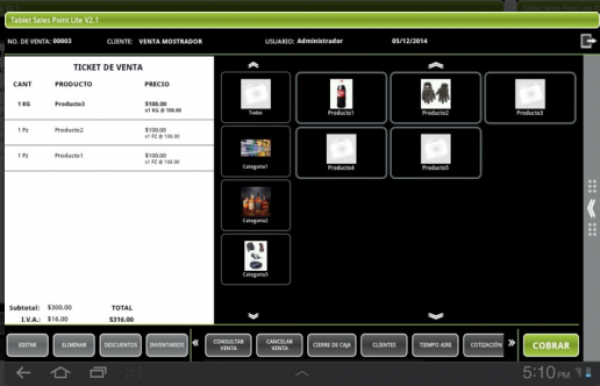This screenshot has height=386, width=600.
Task: Open the DESCUENTOS option
Action: [x=121, y=345]
